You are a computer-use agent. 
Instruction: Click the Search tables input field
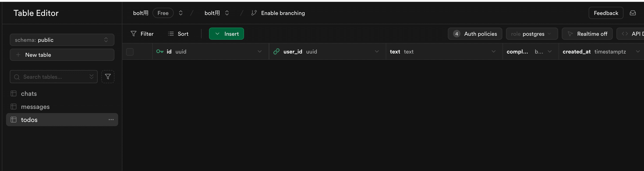[54, 77]
